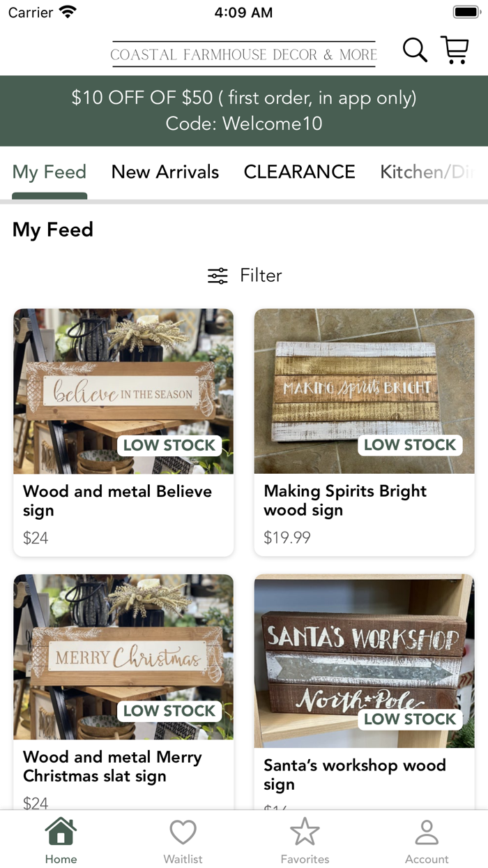Open the Account person icon
This screenshot has height=868, width=488.
(x=427, y=832)
